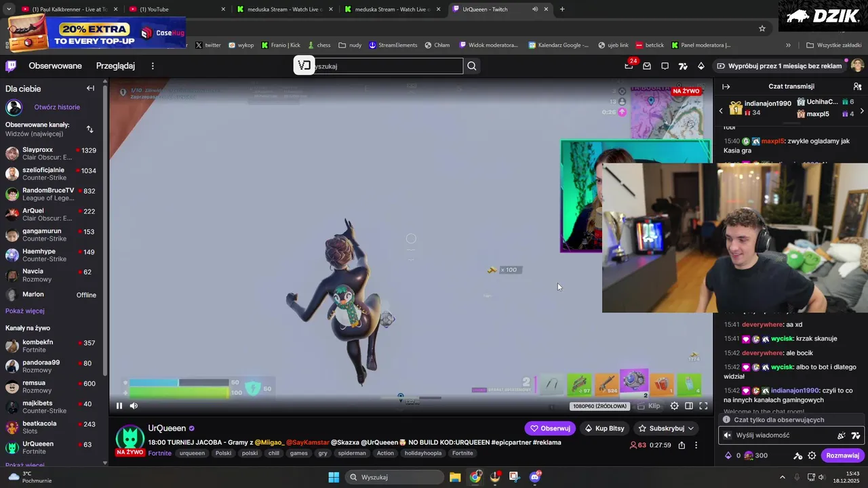Open Slayproxx channel in the sidebar
Image resolution: width=868 pixels, height=488 pixels.
click(51, 153)
